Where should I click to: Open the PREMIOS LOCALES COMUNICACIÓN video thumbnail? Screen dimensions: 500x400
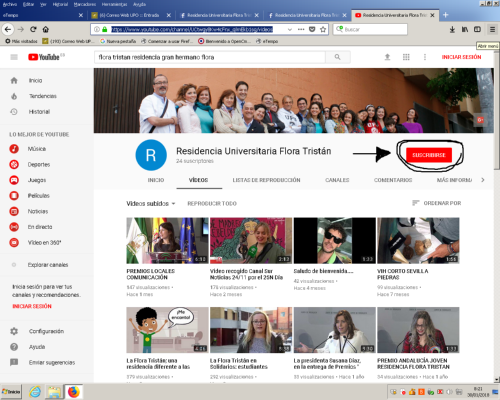pyautogui.click(x=167, y=241)
